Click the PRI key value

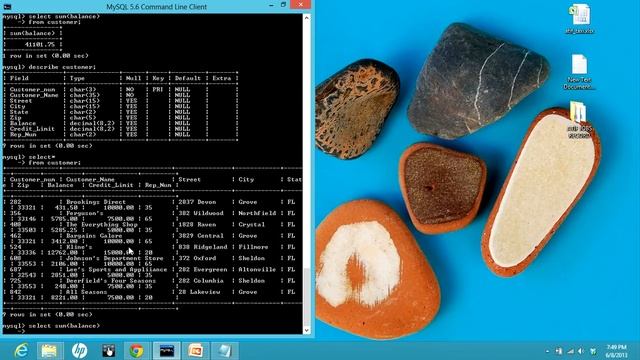pyautogui.click(x=158, y=89)
